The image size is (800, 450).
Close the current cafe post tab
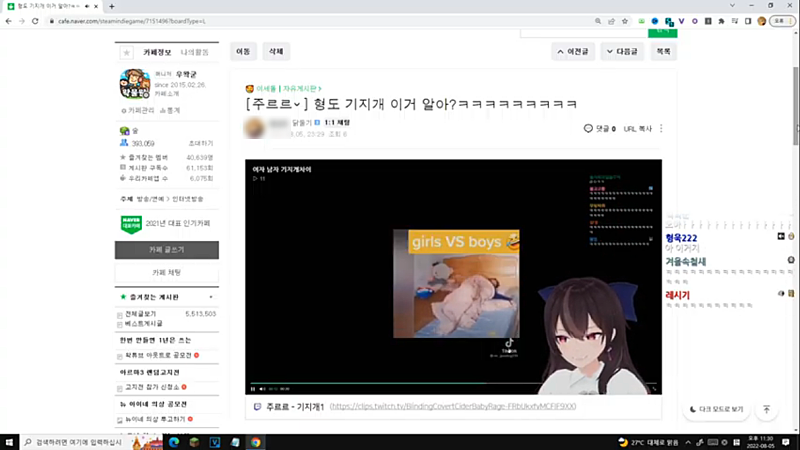click(96, 6)
